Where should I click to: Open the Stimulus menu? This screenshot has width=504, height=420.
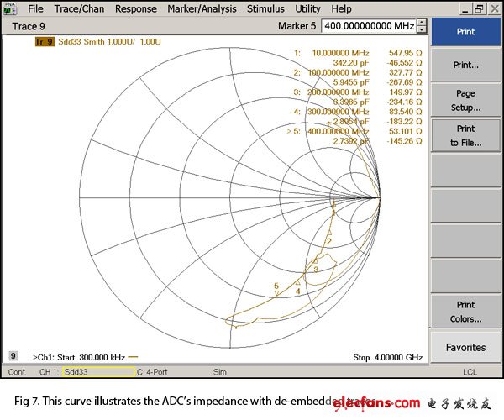click(x=265, y=9)
